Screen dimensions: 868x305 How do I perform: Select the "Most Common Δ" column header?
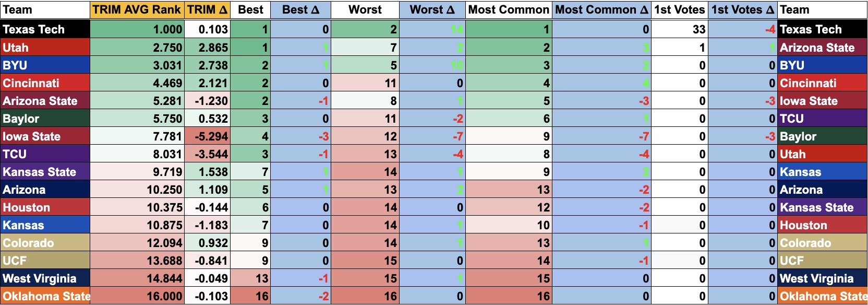click(601, 10)
